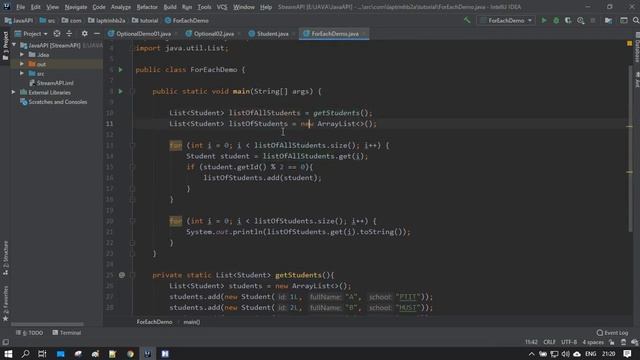Collapse the JavaAPI project root node
The height and width of the screenshot is (360, 640).
point(14,45)
